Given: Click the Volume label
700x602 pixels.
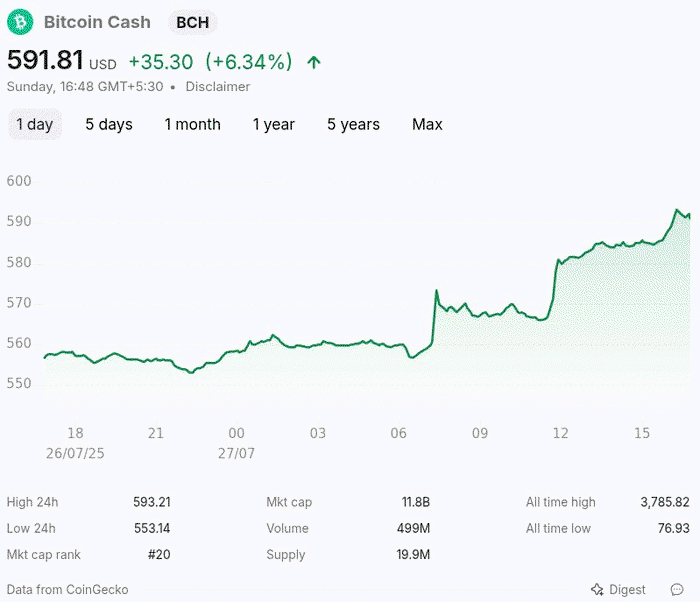Looking at the screenshot, I should coord(287,528).
